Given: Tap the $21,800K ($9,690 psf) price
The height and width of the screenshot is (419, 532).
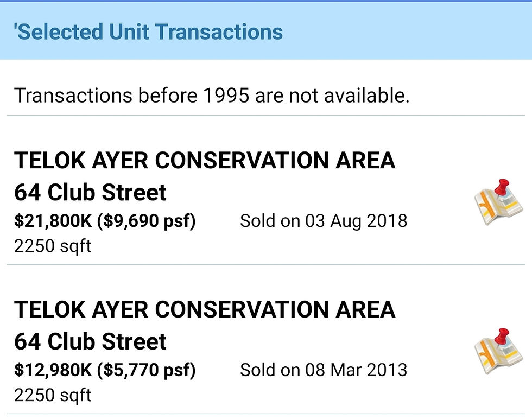Looking at the screenshot, I should coord(105,221).
